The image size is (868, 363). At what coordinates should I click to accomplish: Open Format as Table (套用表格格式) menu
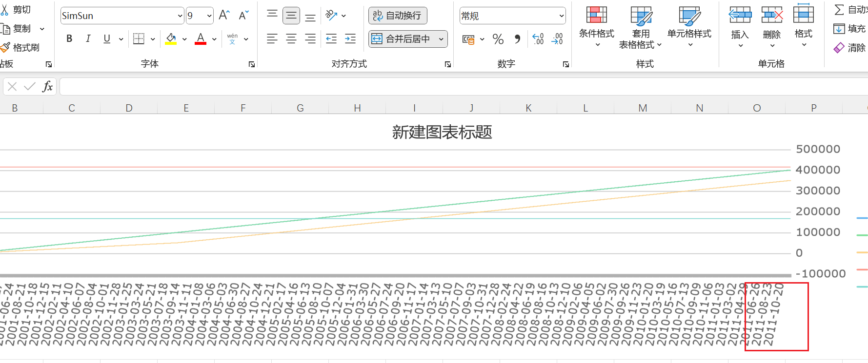(641, 28)
